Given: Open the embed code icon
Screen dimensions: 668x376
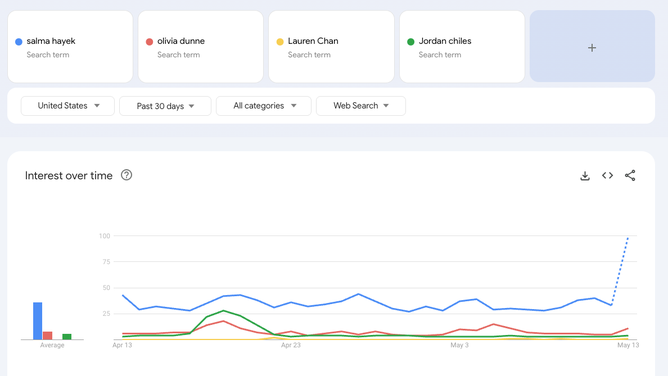Looking at the screenshot, I should pyautogui.click(x=608, y=175).
